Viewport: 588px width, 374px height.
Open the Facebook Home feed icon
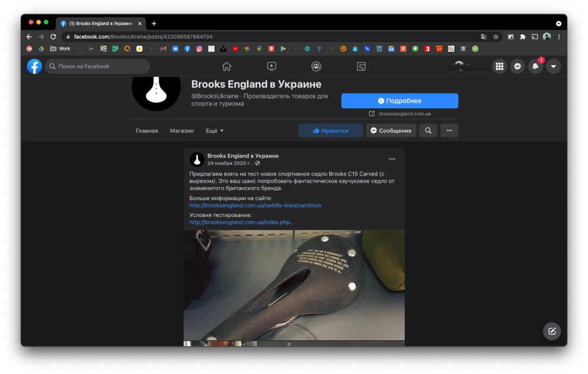[227, 66]
